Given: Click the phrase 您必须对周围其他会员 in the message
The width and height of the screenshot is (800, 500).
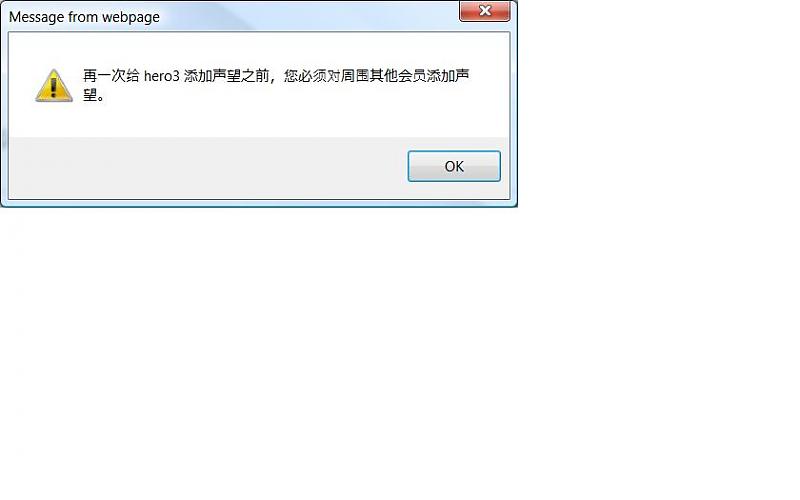Looking at the screenshot, I should (x=355, y=76).
